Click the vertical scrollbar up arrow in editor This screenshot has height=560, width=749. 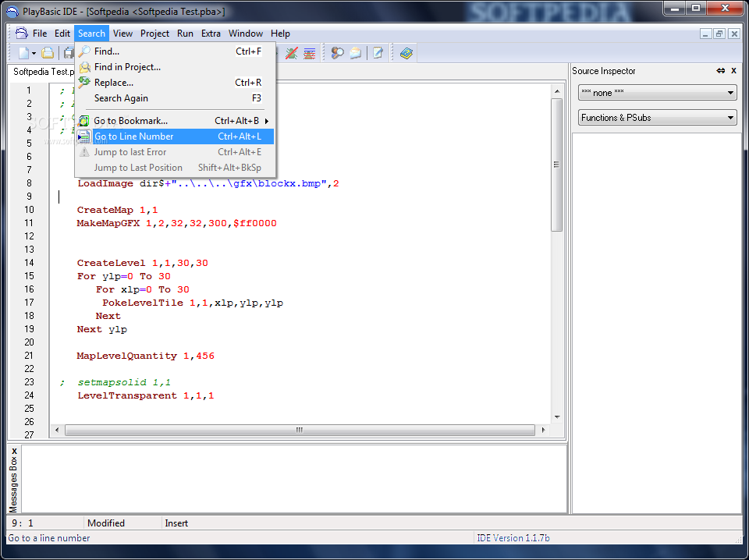click(x=557, y=90)
